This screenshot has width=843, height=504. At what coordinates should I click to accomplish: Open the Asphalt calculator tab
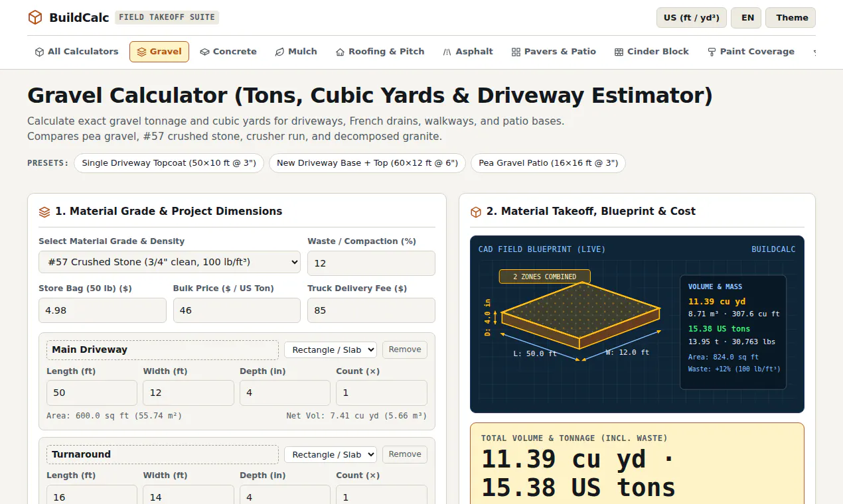pos(468,52)
